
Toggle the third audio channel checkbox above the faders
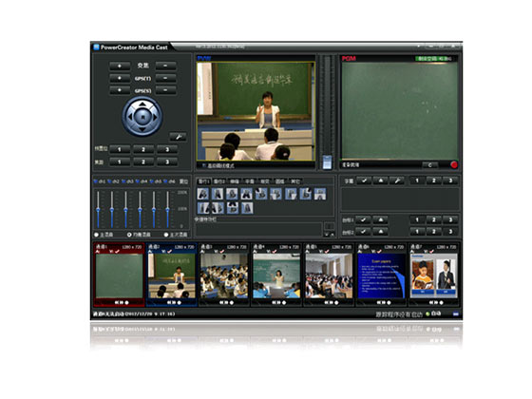coord(123,181)
